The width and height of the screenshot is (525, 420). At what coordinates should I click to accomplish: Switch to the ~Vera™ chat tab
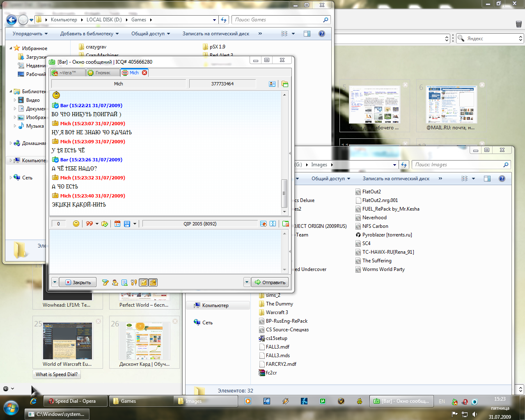pyautogui.click(x=68, y=73)
